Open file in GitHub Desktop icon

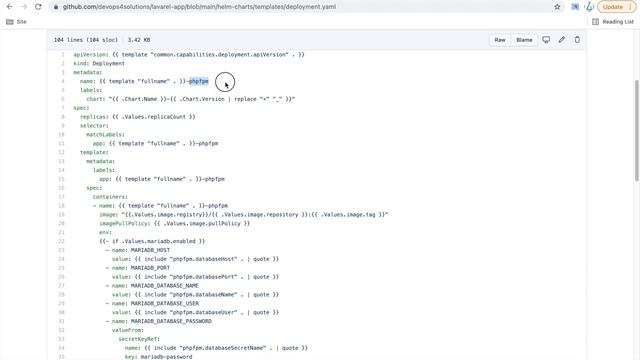pyautogui.click(x=546, y=40)
